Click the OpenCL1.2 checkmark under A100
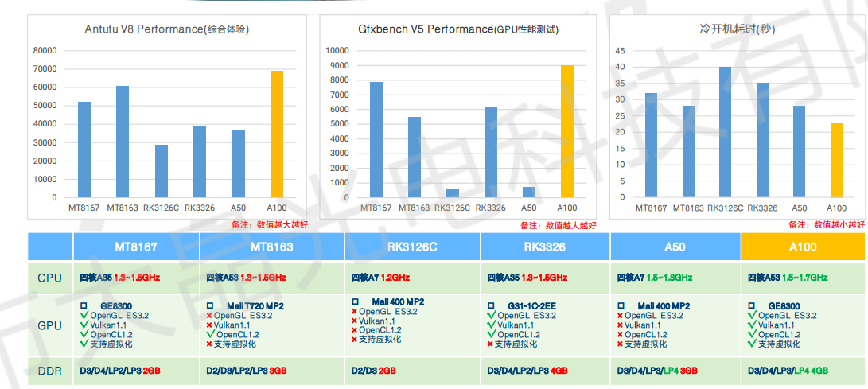 click(752, 334)
